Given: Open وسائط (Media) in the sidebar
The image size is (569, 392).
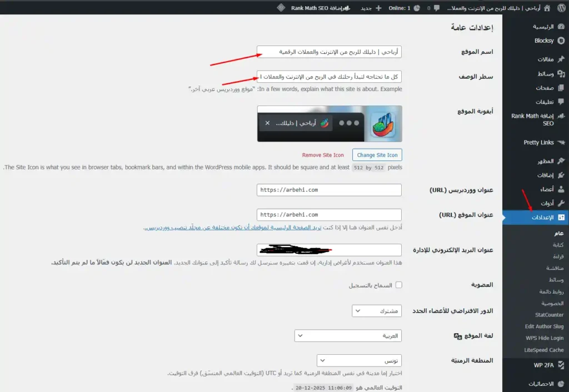Looking at the screenshot, I should point(548,73).
